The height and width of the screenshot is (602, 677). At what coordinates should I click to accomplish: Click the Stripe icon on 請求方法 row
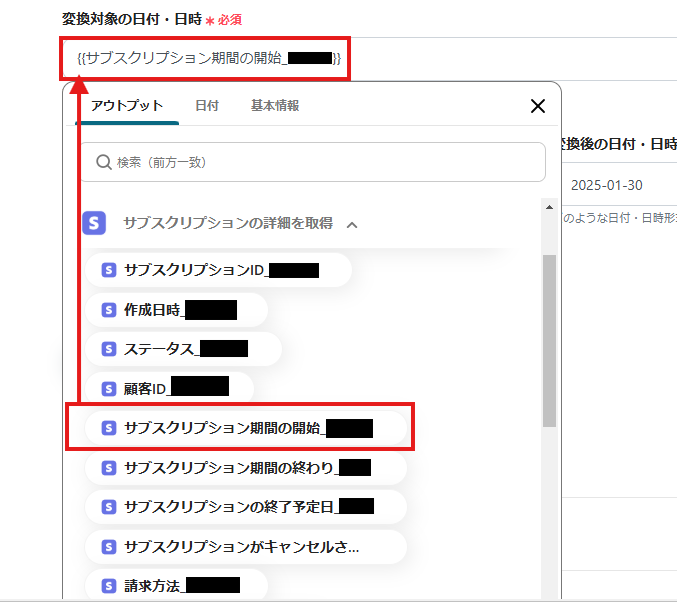(109, 586)
